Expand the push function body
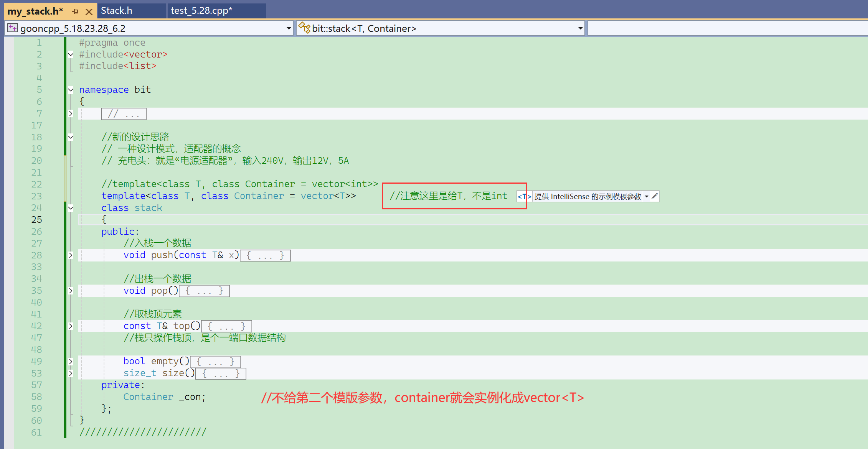868x449 pixels. (71, 255)
